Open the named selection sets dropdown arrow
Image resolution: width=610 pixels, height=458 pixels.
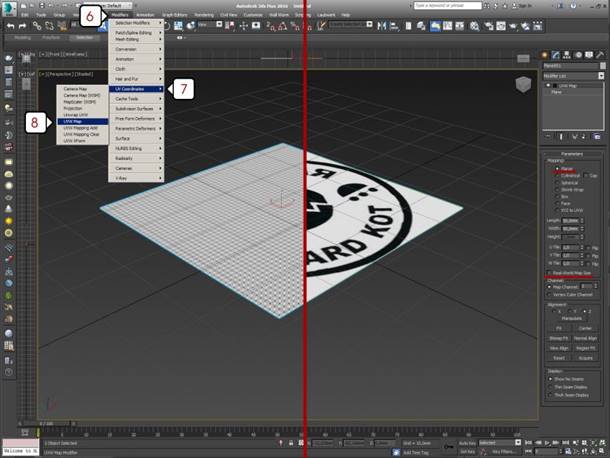tap(369, 25)
